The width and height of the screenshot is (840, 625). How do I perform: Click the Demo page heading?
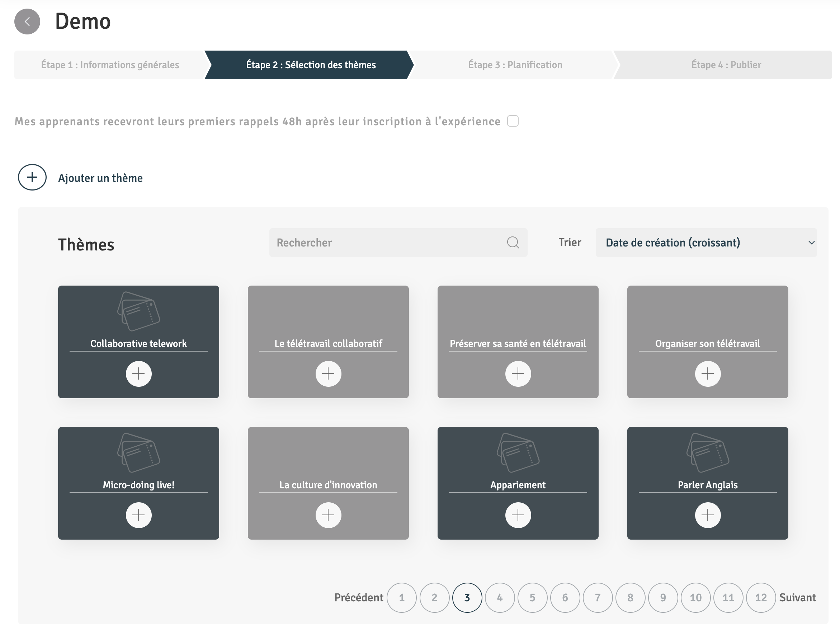tap(83, 21)
